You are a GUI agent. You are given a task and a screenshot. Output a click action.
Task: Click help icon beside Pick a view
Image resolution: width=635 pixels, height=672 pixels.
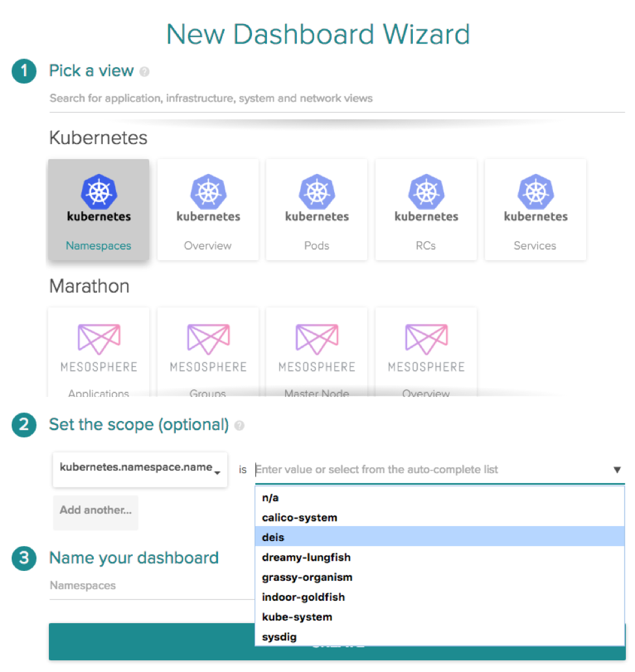point(145,72)
